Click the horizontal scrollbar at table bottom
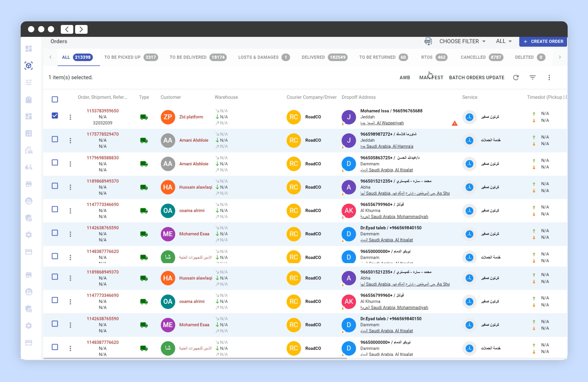The width and height of the screenshot is (588, 382). (x=195, y=358)
